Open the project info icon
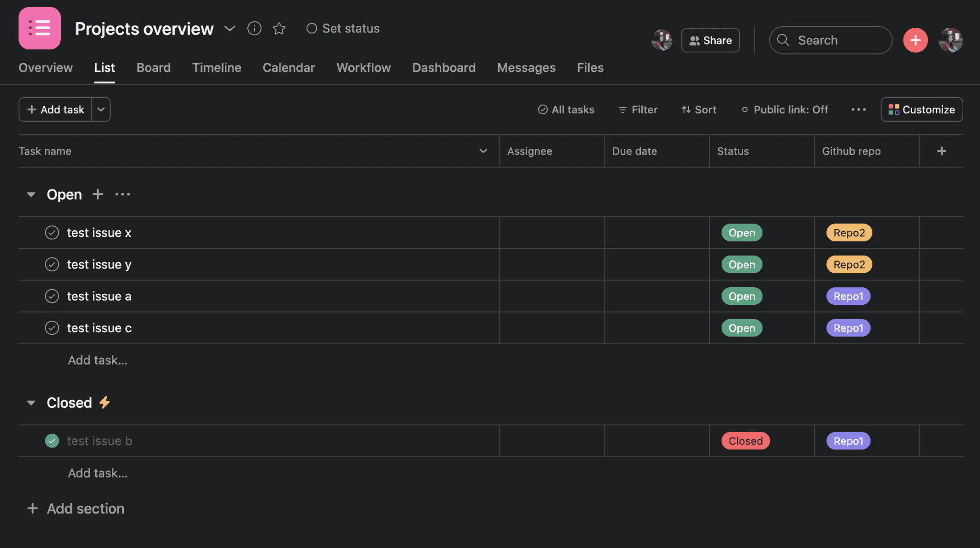 [254, 28]
